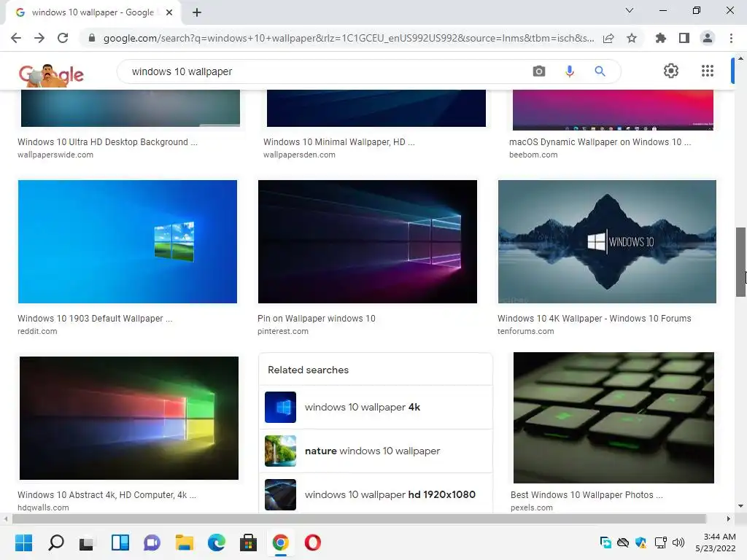Submit search with magnifier icon
Image resolution: width=747 pixels, height=560 pixels.
click(x=600, y=71)
